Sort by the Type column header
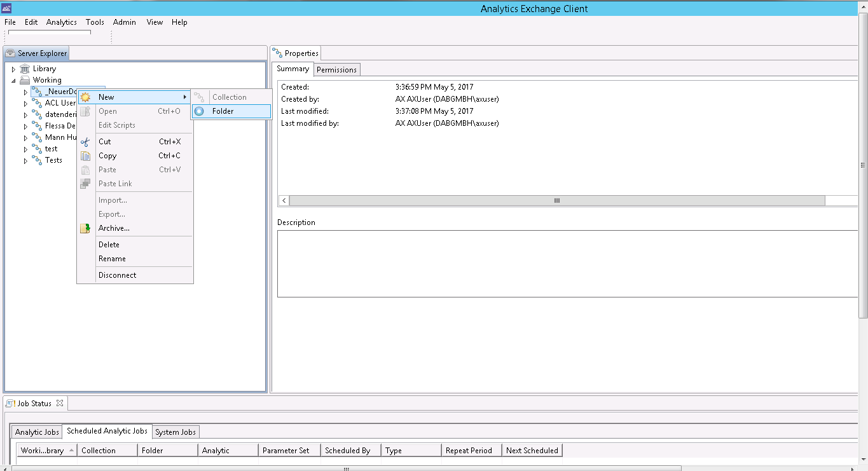868x471 pixels. pos(411,451)
